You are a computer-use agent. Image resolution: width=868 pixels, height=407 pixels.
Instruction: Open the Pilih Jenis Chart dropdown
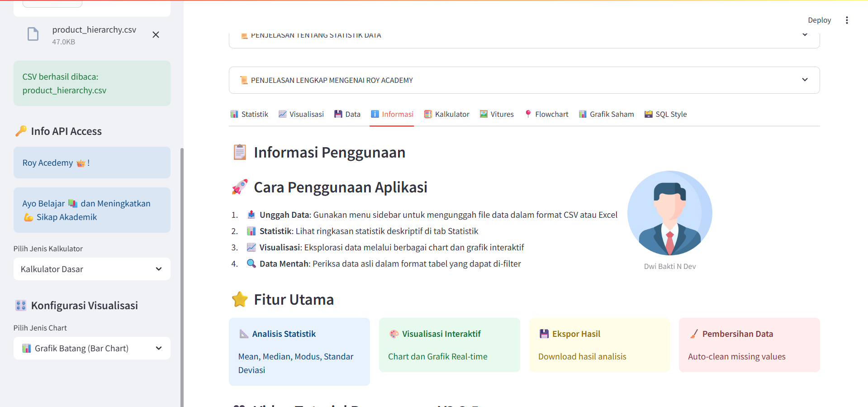coord(92,348)
